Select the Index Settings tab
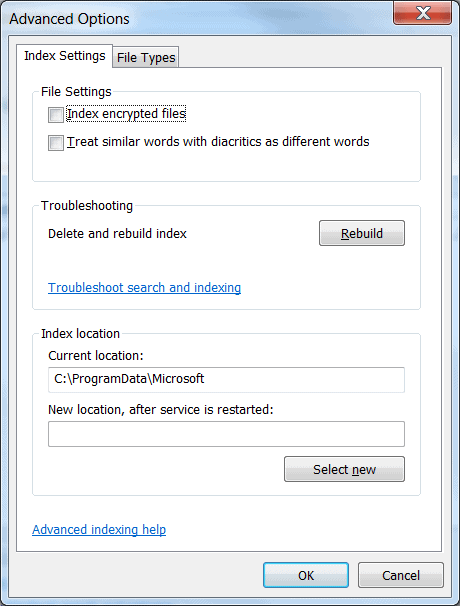 [65, 56]
